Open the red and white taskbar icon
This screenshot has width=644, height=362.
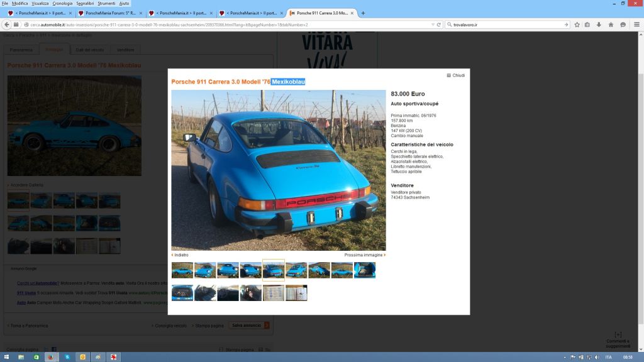pos(113,357)
